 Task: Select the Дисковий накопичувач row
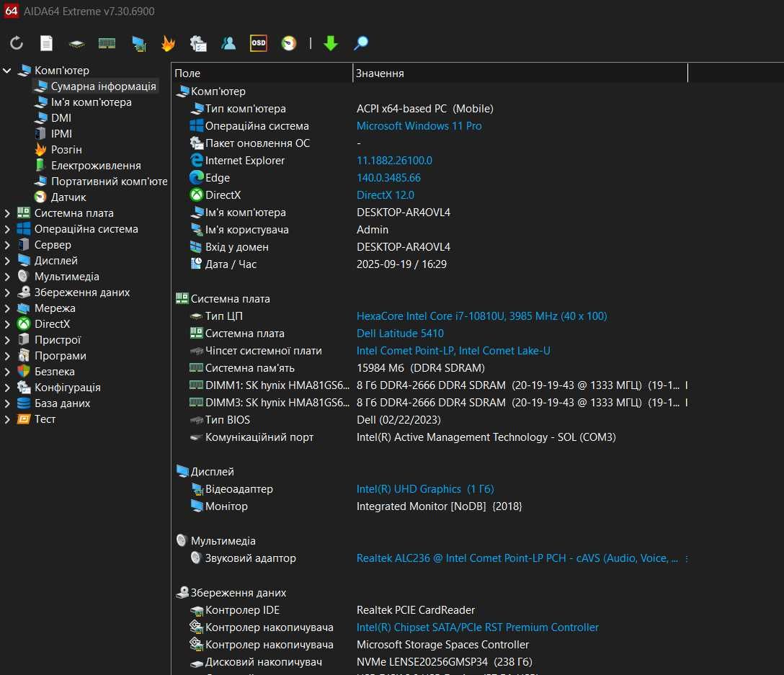click(430, 662)
